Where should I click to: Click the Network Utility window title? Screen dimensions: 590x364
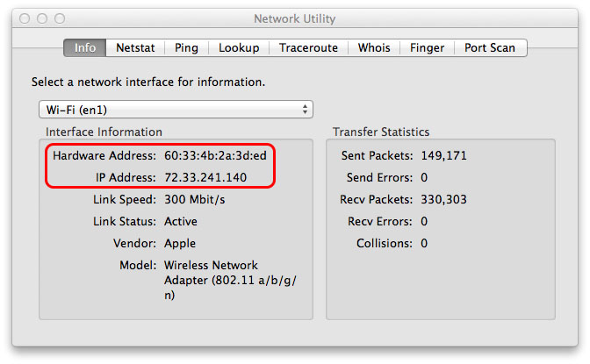pos(295,18)
